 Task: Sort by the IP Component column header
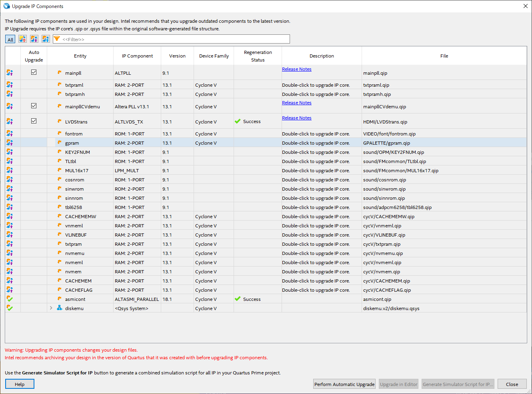(137, 56)
